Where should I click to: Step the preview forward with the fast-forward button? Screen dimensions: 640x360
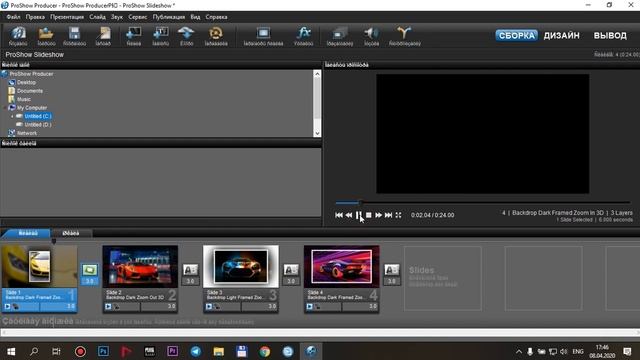(378, 215)
